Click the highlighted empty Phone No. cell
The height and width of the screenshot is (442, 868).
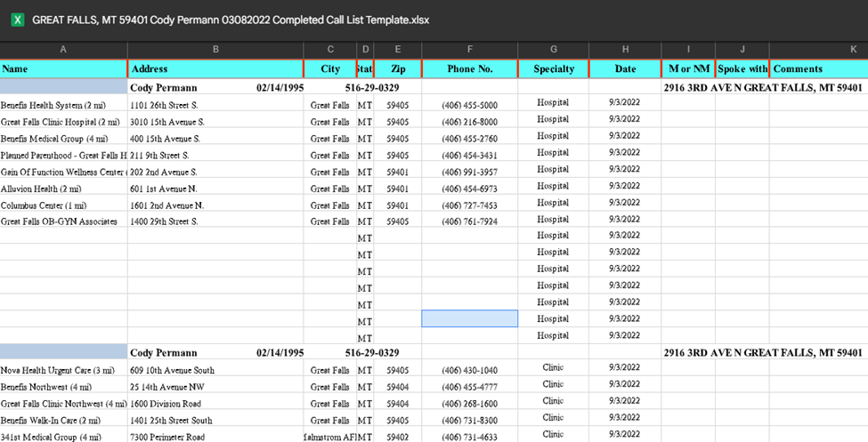pos(469,318)
